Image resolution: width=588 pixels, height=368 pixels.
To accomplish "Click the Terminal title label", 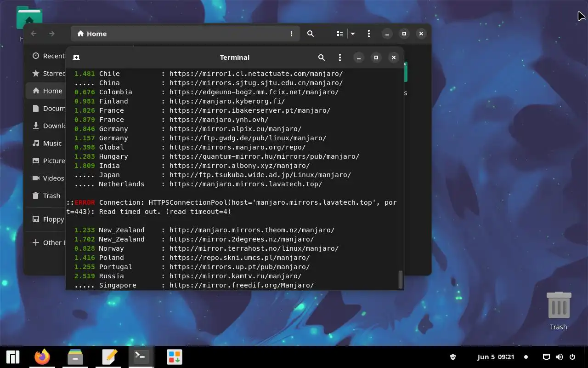I will [x=235, y=57].
